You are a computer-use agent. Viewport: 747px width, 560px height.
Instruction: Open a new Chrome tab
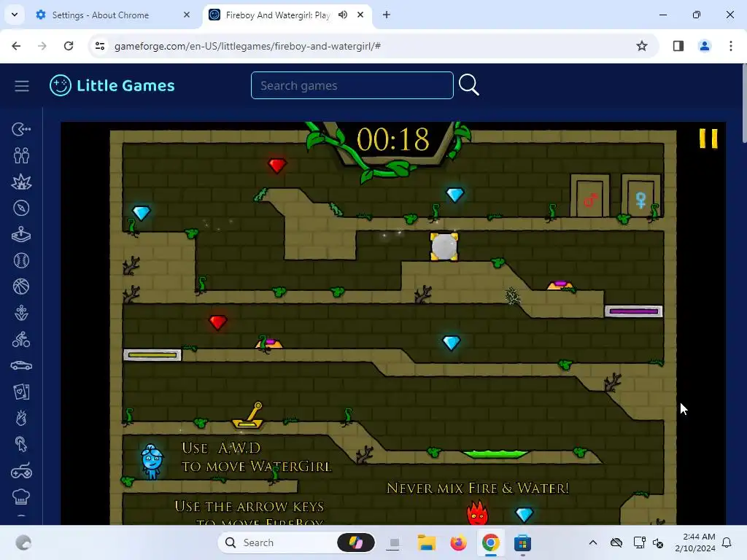[387, 15]
